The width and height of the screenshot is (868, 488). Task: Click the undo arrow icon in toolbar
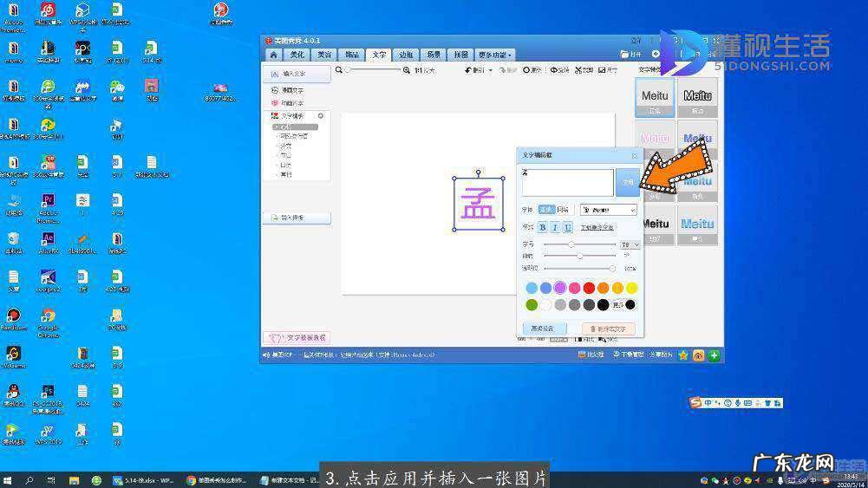coord(469,69)
